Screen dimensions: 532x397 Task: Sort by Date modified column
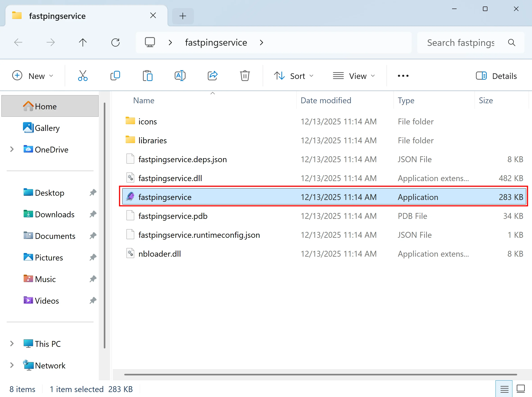326,101
